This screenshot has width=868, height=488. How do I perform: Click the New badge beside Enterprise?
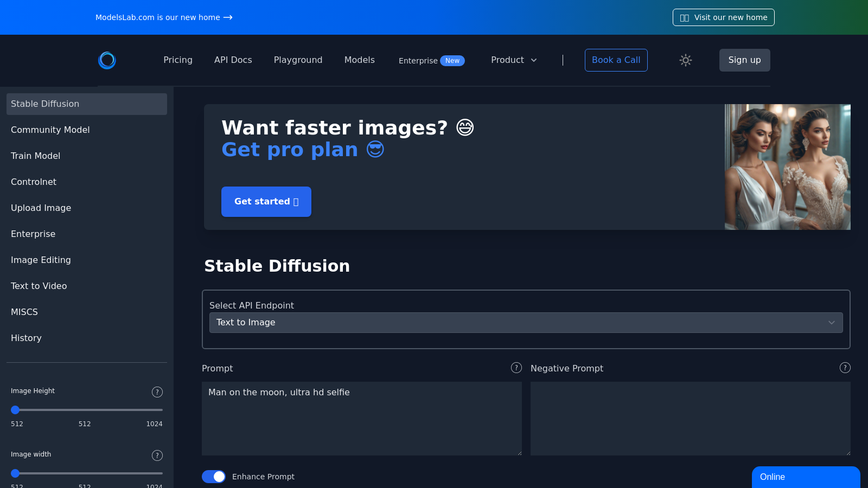(x=452, y=61)
